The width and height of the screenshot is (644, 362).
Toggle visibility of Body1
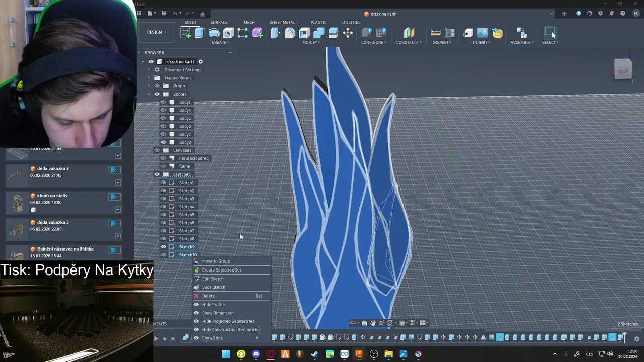pos(163,102)
